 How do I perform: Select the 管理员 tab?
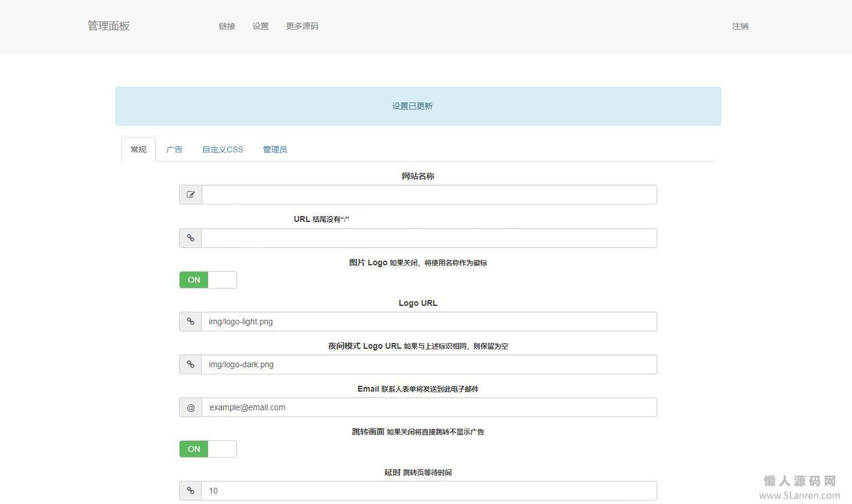pos(275,149)
